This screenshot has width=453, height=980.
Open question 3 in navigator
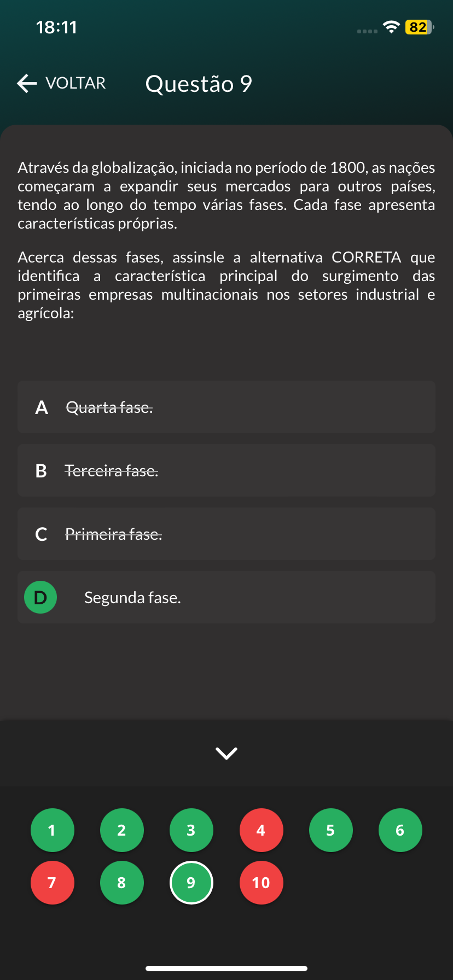point(191,830)
